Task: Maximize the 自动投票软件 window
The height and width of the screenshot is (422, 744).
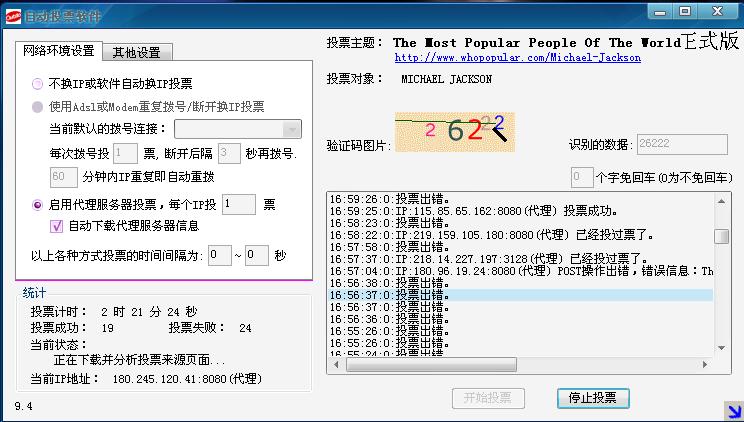Action: 685,12
